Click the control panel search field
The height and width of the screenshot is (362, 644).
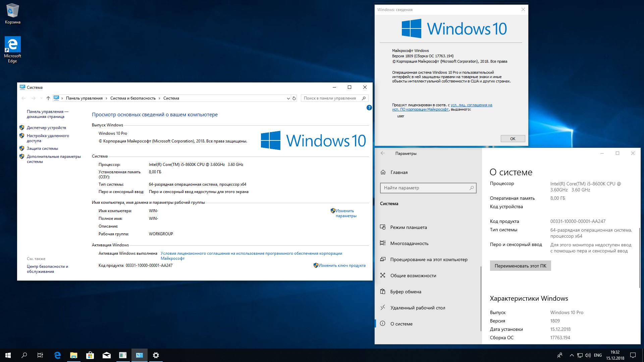330,98
